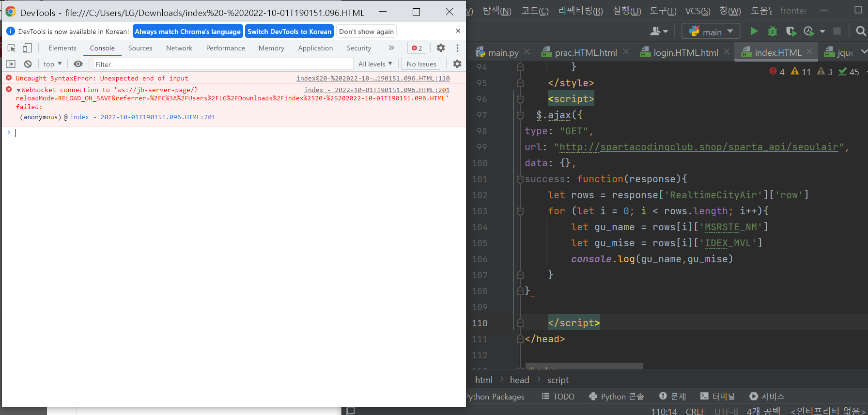Switch to the Elements tab in DevTools
Viewport: 868px width, 415px height.
tap(62, 48)
